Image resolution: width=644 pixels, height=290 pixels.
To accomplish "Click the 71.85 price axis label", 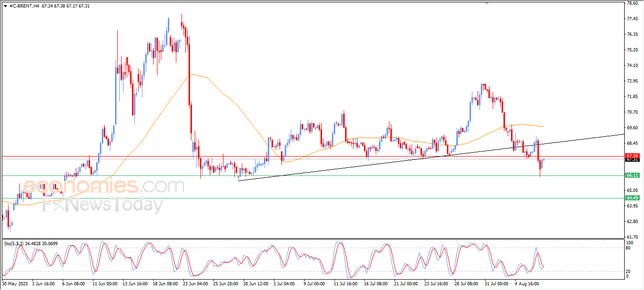I will pos(632,96).
